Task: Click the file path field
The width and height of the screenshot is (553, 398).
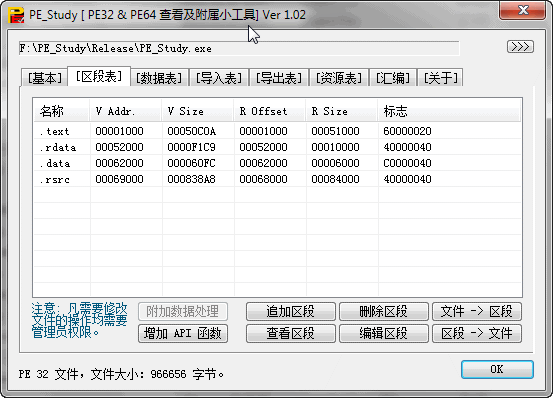Action: [239, 48]
